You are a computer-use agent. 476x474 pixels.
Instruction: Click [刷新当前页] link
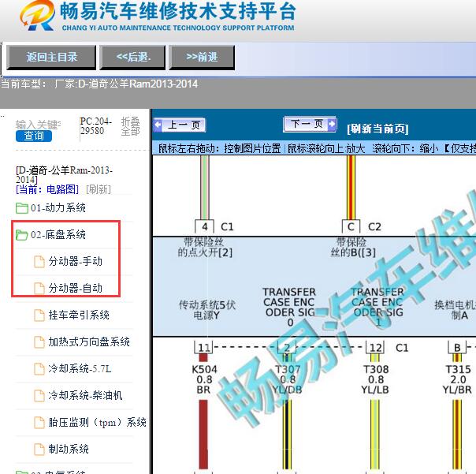pyautogui.click(x=377, y=129)
